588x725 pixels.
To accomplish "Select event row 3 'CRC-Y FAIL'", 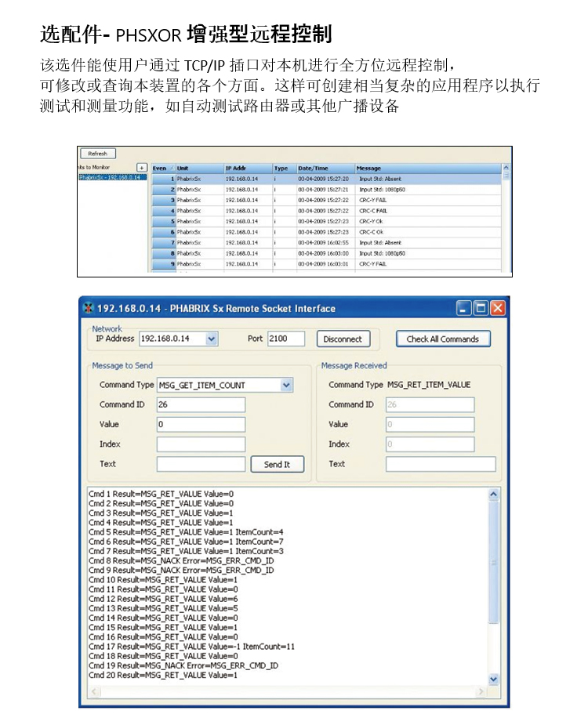I will [327, 200].
